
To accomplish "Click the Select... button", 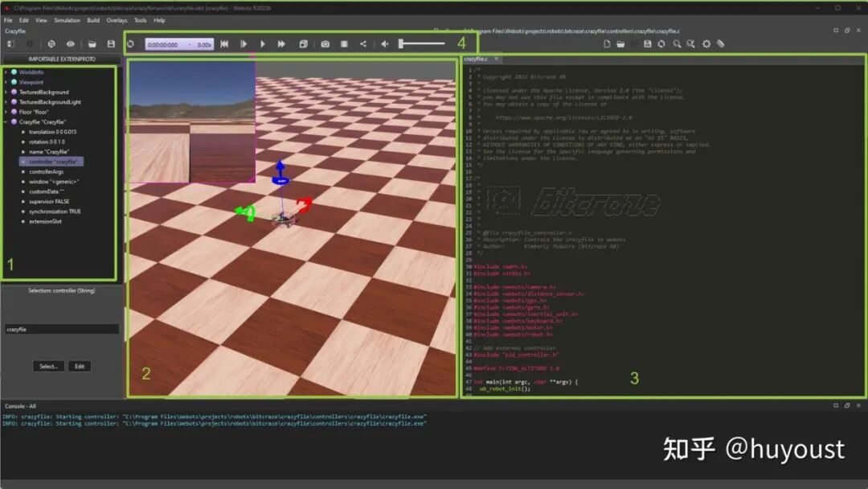I will [x=49, y=367].
